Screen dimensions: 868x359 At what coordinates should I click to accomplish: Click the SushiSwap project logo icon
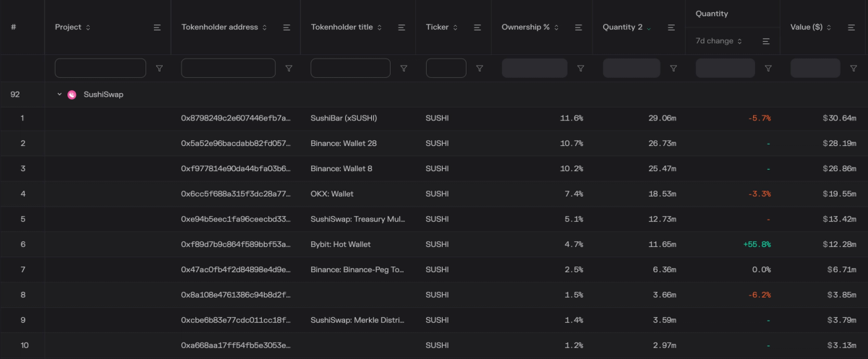tap(72, 95)
